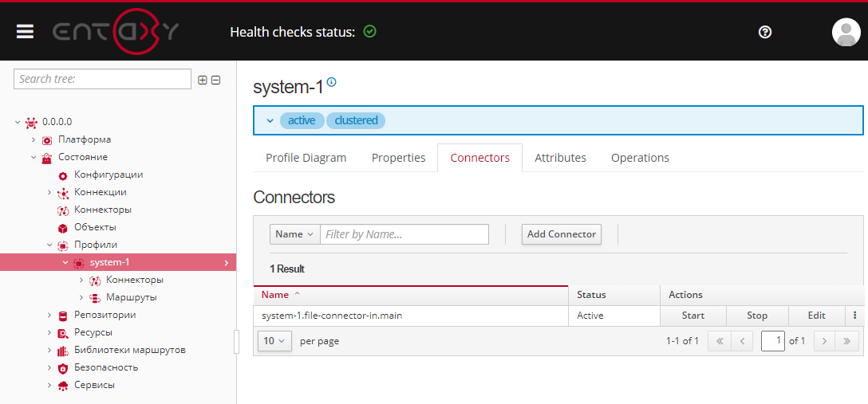Go to last page of results
The height and width of the screenshot is (404, 868).
(847, 341)
